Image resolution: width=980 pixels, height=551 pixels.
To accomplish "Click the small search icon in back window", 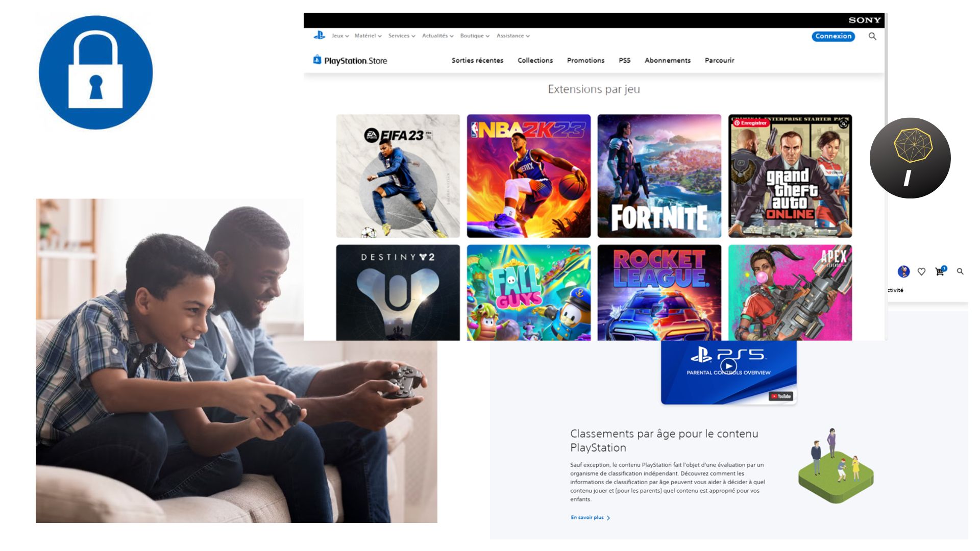I will click(960, 271).
